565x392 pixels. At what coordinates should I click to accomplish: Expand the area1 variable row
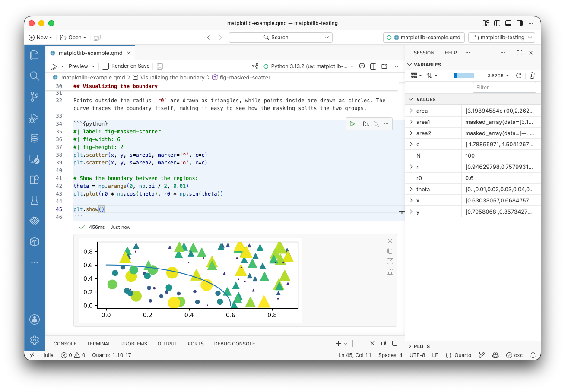pos(411,122)
